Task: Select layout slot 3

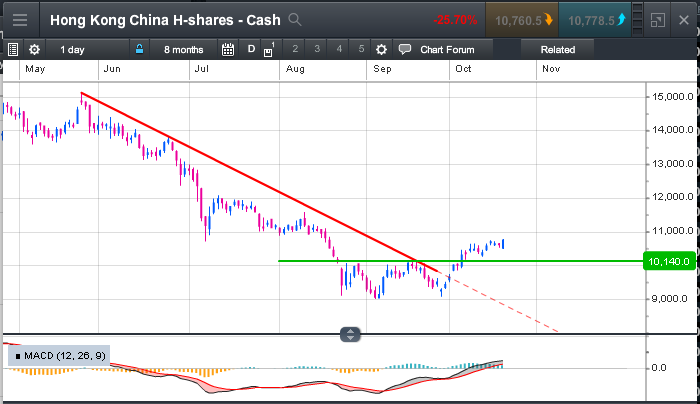Action: [x=317, y=49]
